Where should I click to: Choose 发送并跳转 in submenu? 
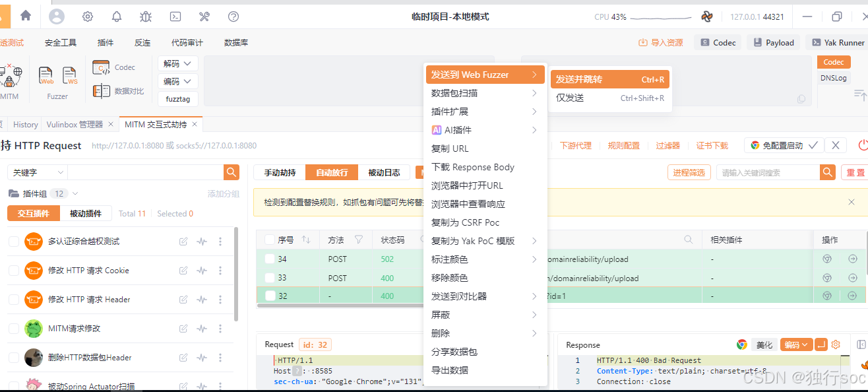pos(610,79)
